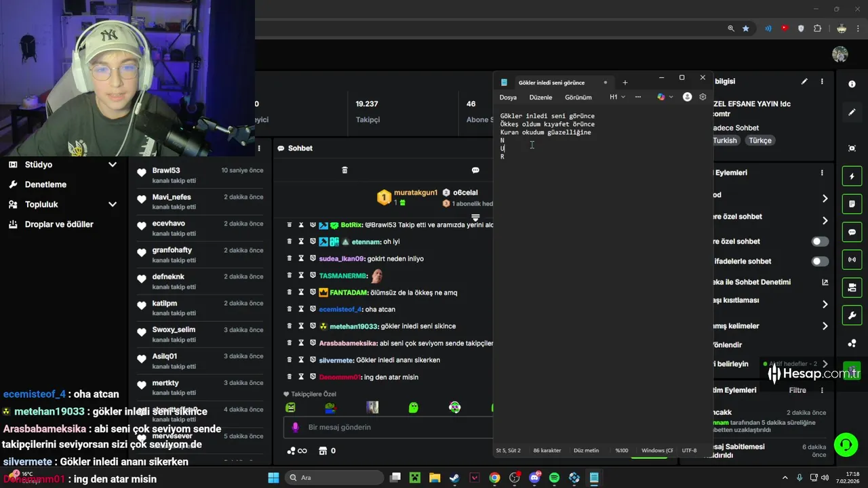Viewport: 868px width, 488px height.
Task: Open Denetleme in the sidebar
Action: (45, 184)
